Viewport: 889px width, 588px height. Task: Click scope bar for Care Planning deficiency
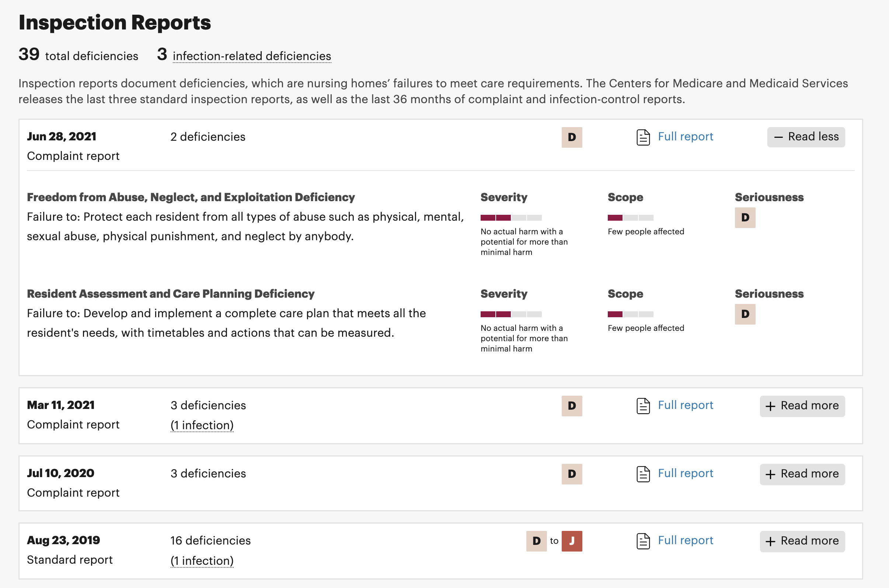point(630,314)
